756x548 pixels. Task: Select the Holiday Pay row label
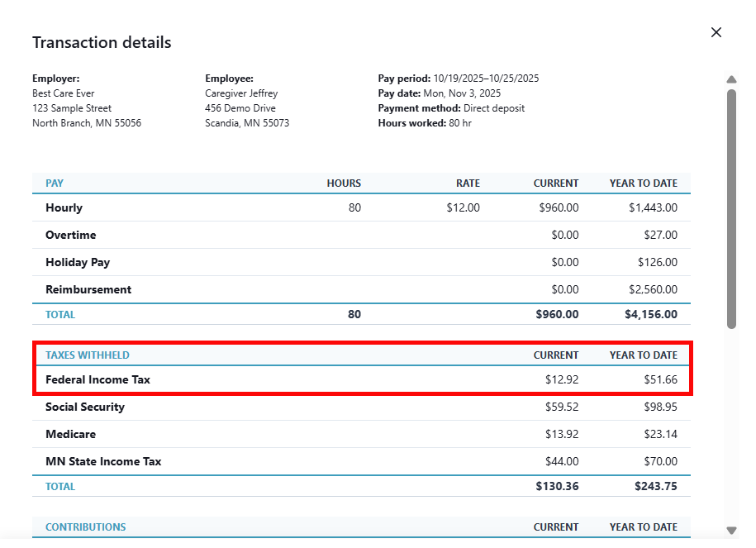(x=78, y=262)
